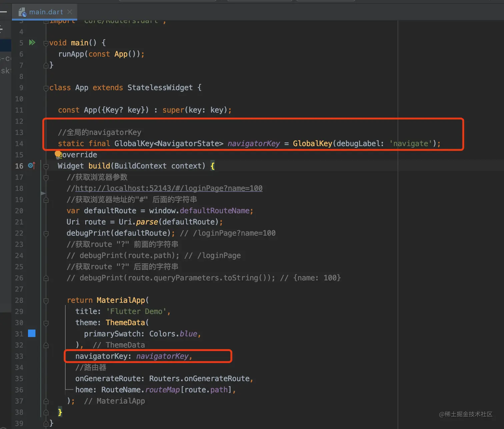Screen dimensions: 504x429
Task: Click routeMap on the home: line
Action: tap(162, 390)
